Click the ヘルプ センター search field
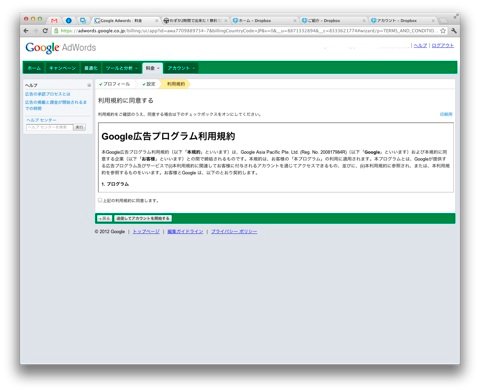 (x=49, y=127)
